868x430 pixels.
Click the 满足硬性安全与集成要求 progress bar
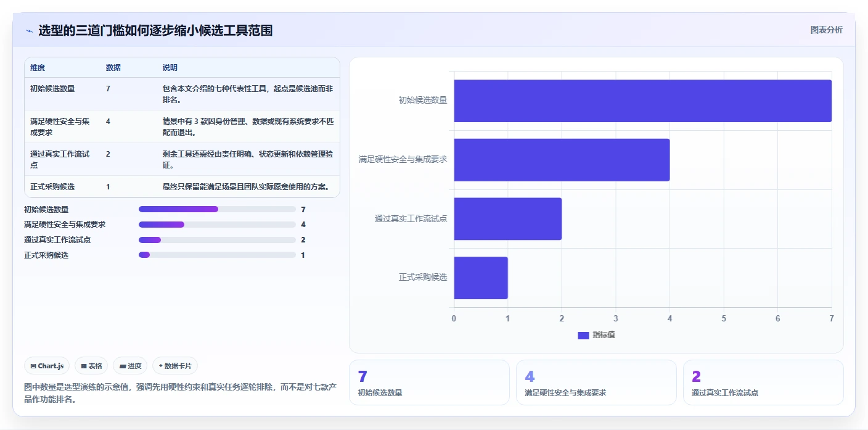(217, 225)
